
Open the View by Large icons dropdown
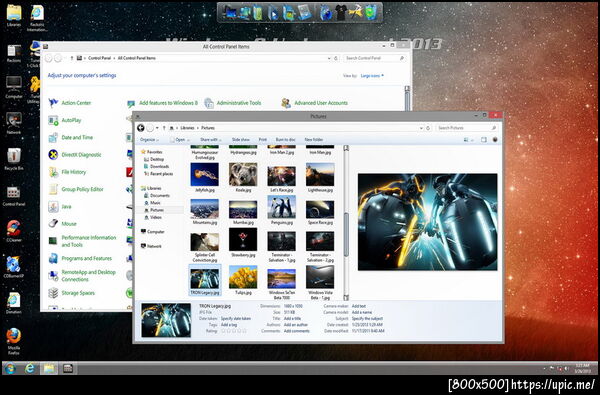pos(372,76)
